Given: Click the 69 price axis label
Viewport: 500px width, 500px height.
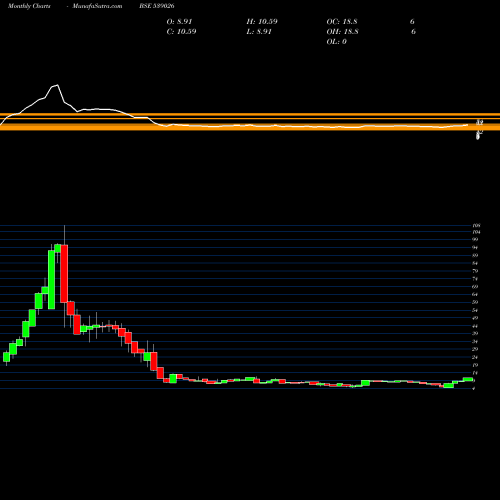Looking at the screenshot, I should click(475, 287).
